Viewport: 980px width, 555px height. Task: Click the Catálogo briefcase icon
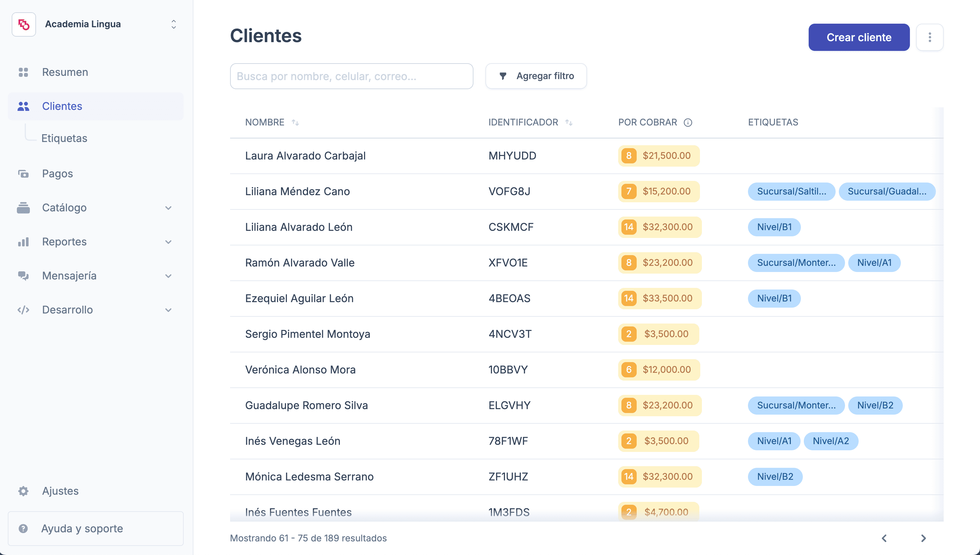(23, 208)
